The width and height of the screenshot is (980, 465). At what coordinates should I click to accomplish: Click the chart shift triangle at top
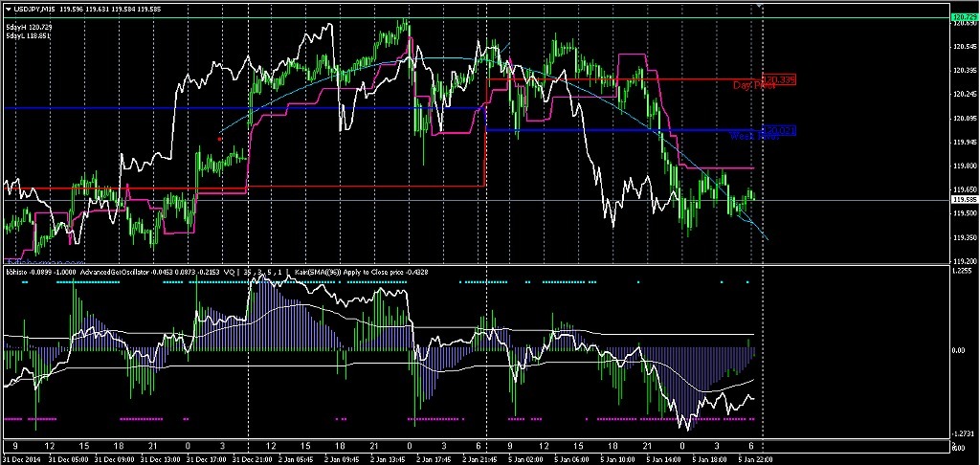pos(760,4)
